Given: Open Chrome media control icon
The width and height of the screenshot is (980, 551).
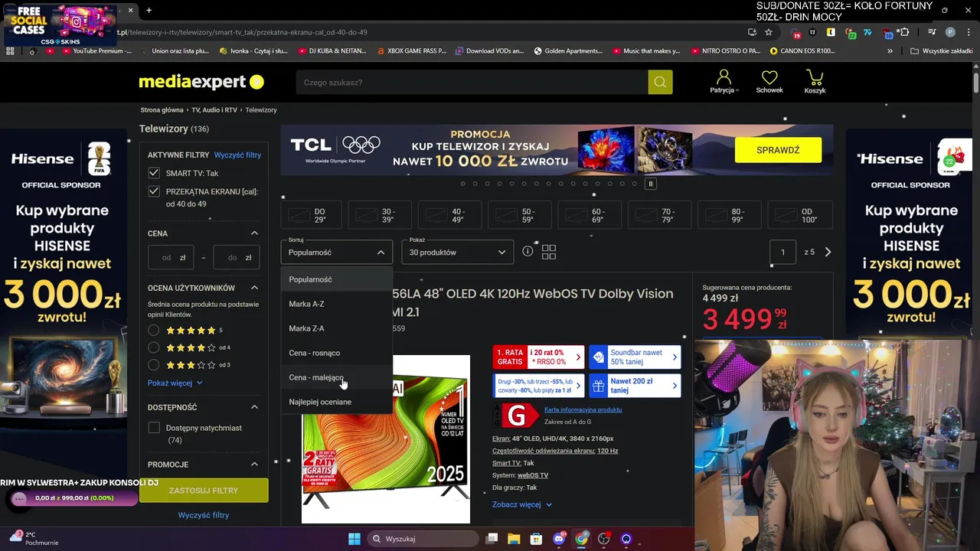Looking at the screenshot, I should tap(932, 32).
